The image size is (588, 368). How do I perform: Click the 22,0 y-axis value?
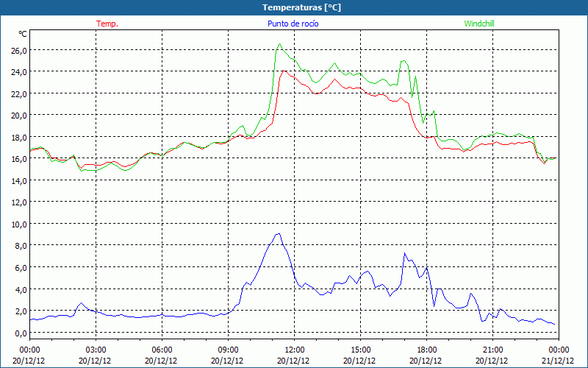coord(18,94)
